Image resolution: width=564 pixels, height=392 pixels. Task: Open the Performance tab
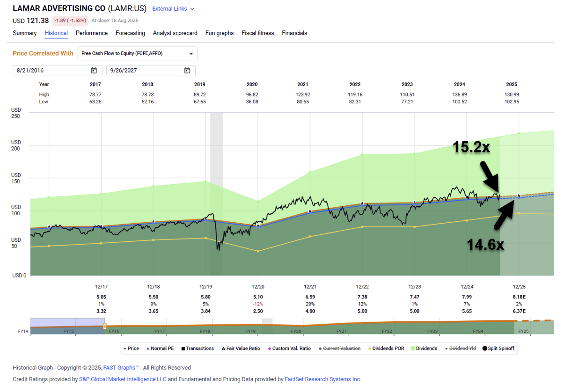(92, 33)
